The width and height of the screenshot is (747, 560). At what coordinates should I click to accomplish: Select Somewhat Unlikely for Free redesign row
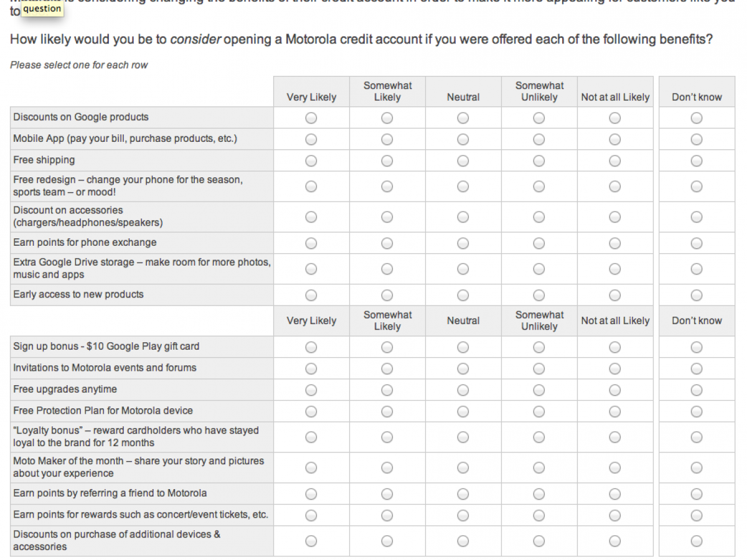539,187
